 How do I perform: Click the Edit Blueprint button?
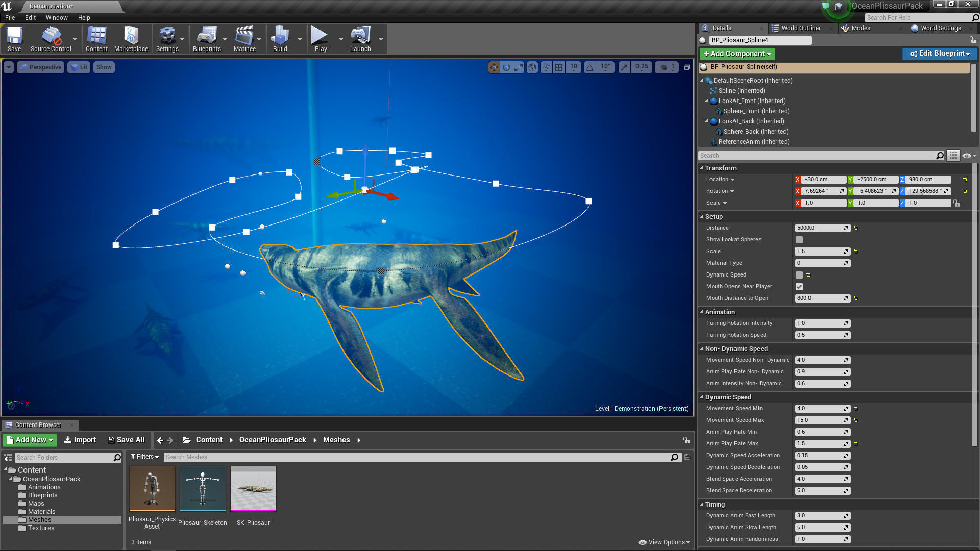pyautogui.click(x=940, y=54)
